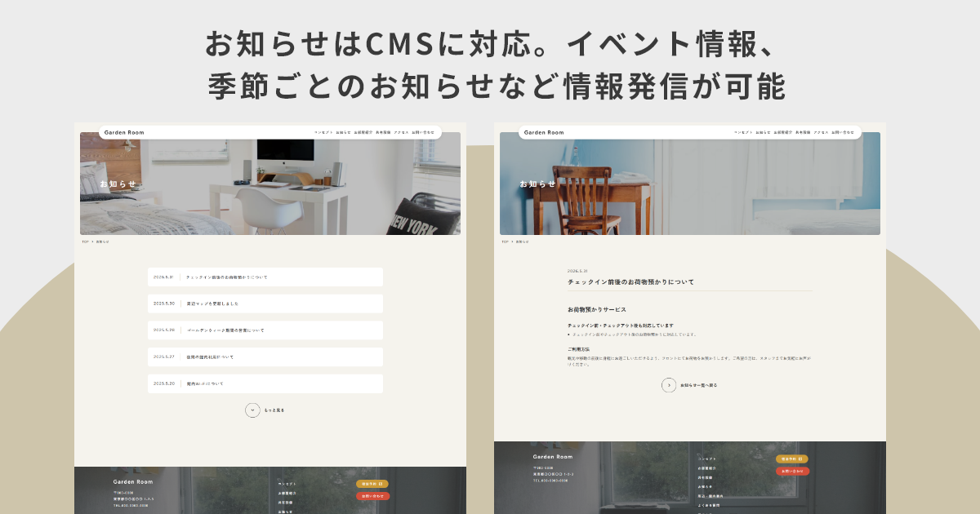Click the circular down-chevron icon beside もっと見る
The width and height of the screenshot is (980, 514).
point(252,410)
